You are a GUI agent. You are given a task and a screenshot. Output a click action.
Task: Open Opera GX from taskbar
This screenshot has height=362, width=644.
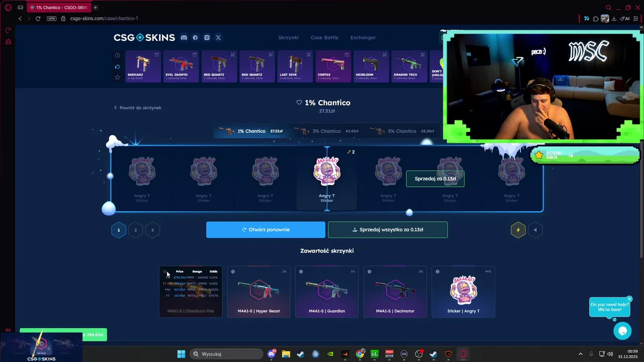(x=463, y=354)
